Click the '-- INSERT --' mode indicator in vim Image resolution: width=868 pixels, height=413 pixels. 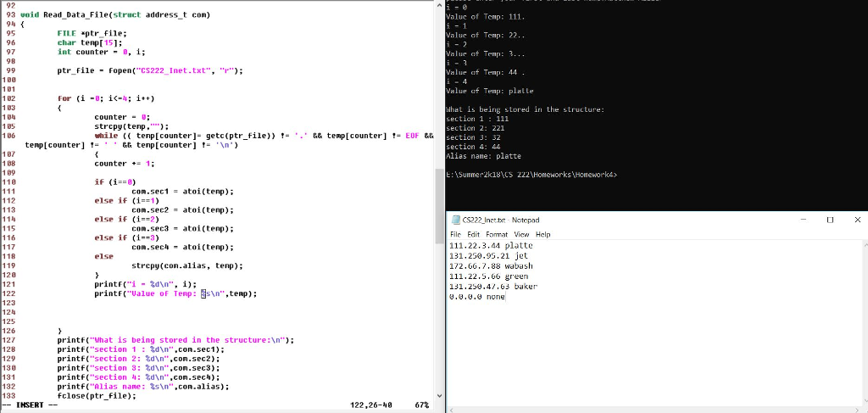[x=30, y=405]
